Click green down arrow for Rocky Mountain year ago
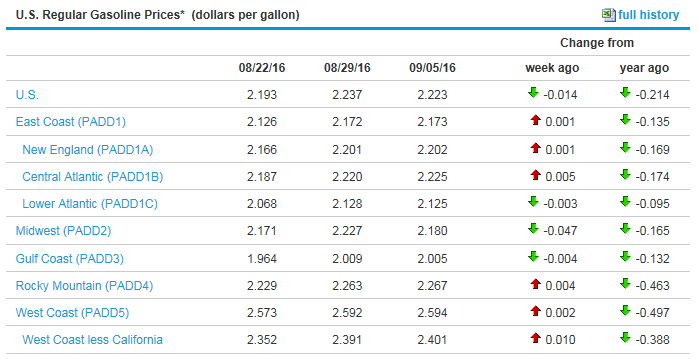Screen dimensions: 698x361 click(x=625, y=284)
